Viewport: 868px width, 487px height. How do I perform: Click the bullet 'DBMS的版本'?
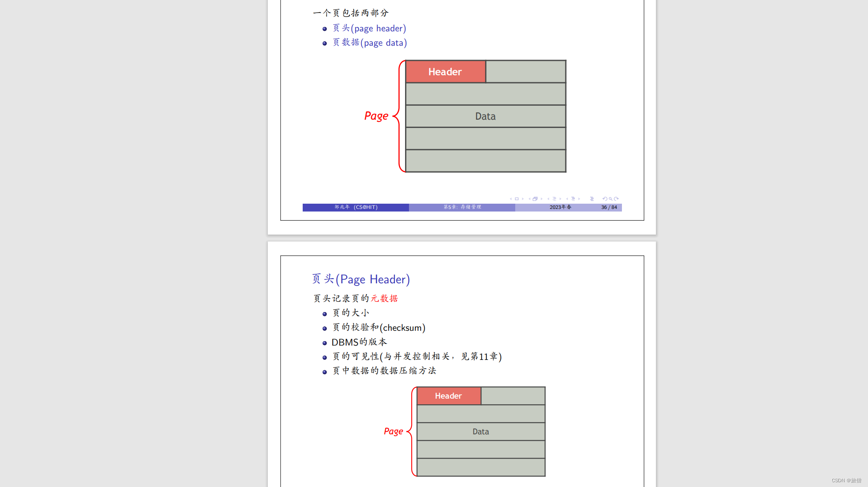(359, 342)
